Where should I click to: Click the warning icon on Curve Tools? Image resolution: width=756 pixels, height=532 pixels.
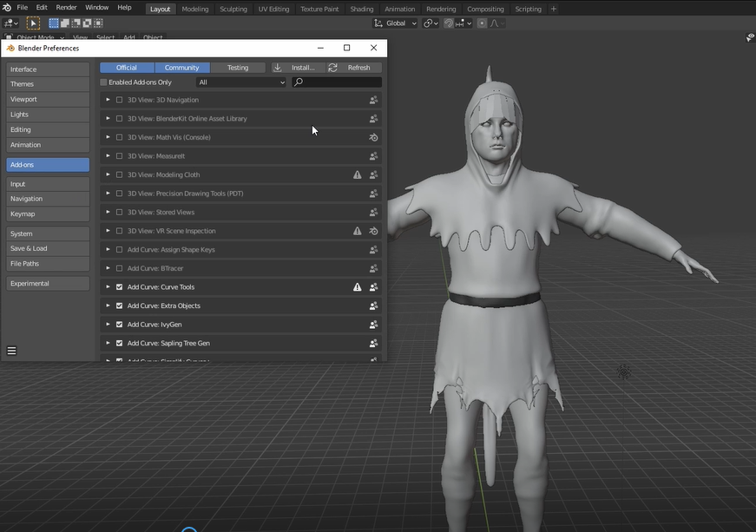pos(357,286)
